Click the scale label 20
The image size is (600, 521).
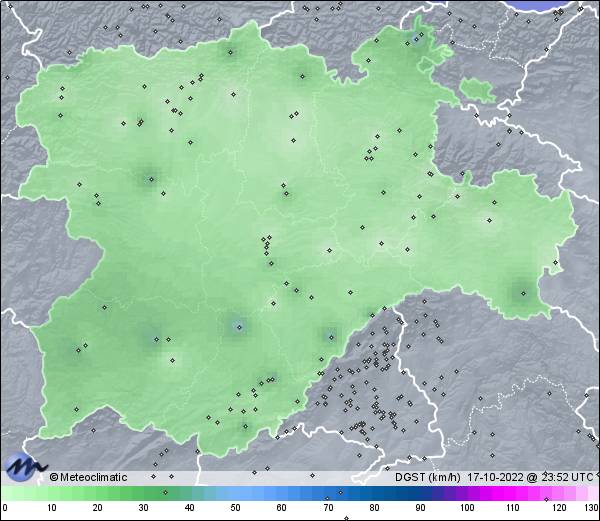(x=98, y=508)
